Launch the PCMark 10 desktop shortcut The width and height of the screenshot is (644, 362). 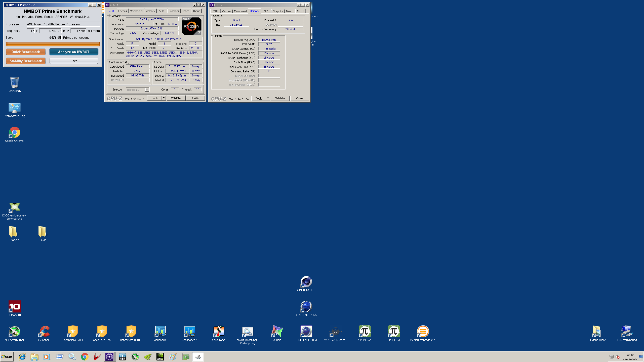tap(14, 308)
